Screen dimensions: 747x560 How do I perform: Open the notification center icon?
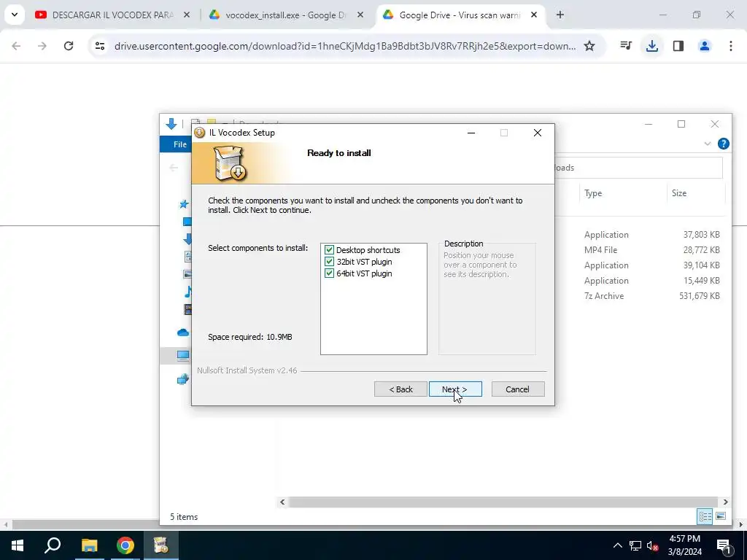(x=724, y=545)
